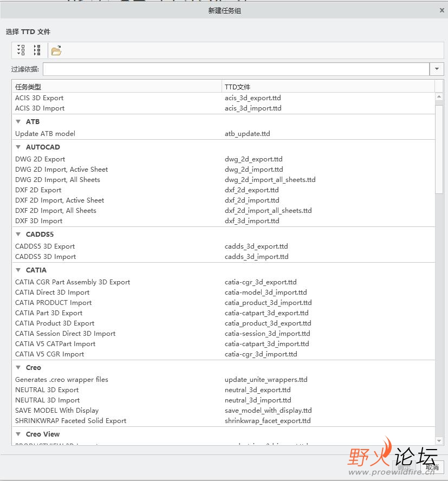Select CATIA Product 3D Export row
This screenshot has height=481, width=448.
tap(223, 323)
